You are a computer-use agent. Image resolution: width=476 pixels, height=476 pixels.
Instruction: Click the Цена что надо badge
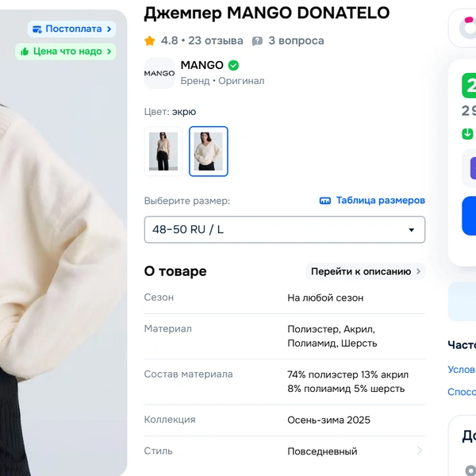[66, 52]
